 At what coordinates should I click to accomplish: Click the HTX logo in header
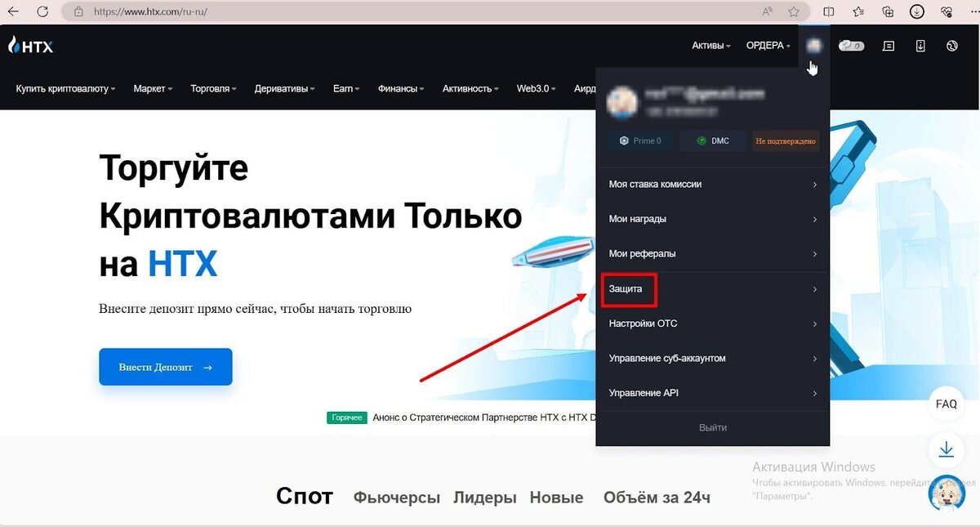click(30, 46)
